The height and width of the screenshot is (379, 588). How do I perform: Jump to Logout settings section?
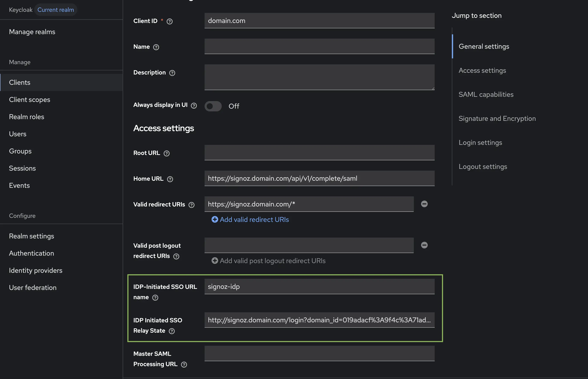483,167
